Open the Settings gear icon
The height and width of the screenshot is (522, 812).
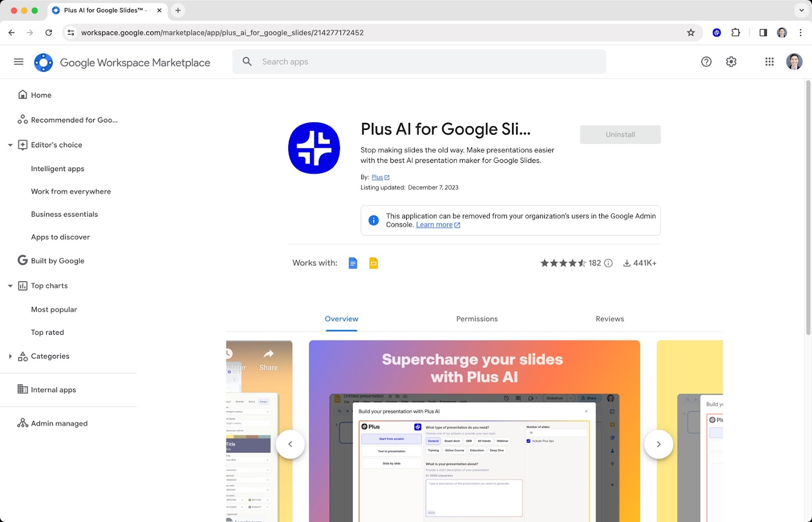tap(731, 61)
